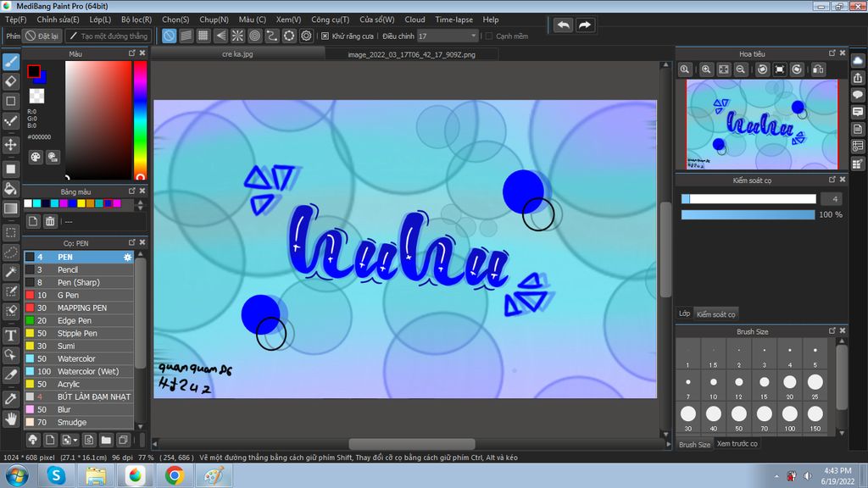868x488 pixels.
Task: Undock the Màu color panel
Action: pyautogui.click(x=131, y=53)
